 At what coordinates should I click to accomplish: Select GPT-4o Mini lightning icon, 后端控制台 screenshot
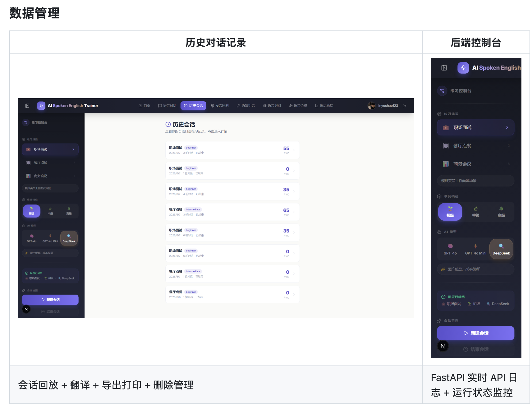point(476,246)
